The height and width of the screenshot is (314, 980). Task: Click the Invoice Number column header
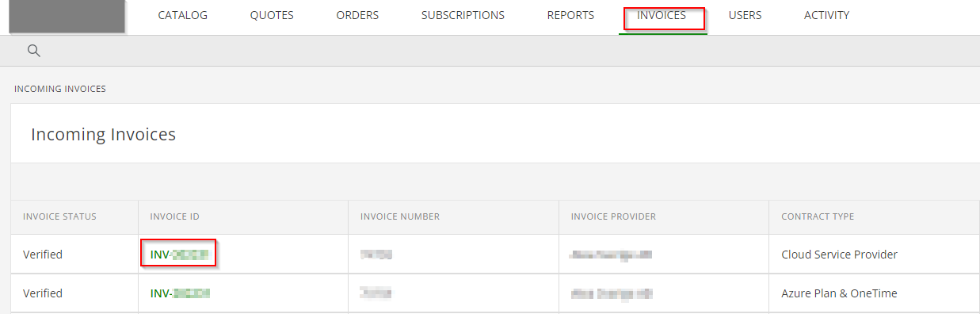click(400, 216)
